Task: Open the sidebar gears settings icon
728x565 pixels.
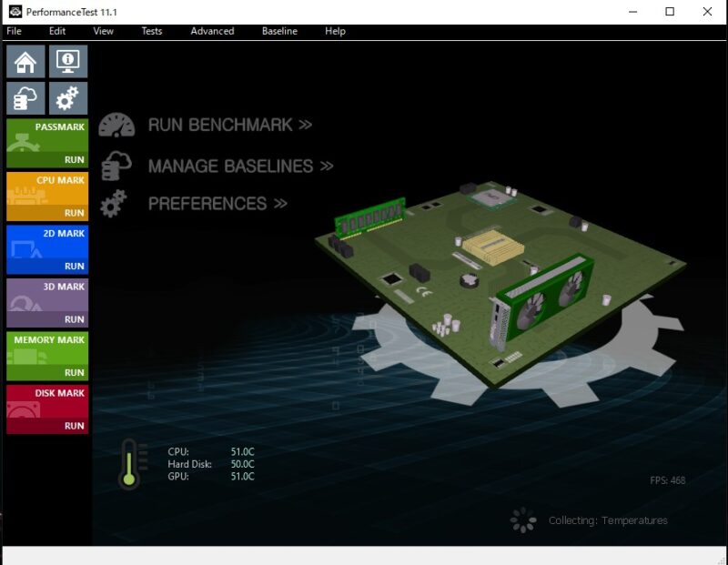Action: pyautogui.click(x=68, y=98)
